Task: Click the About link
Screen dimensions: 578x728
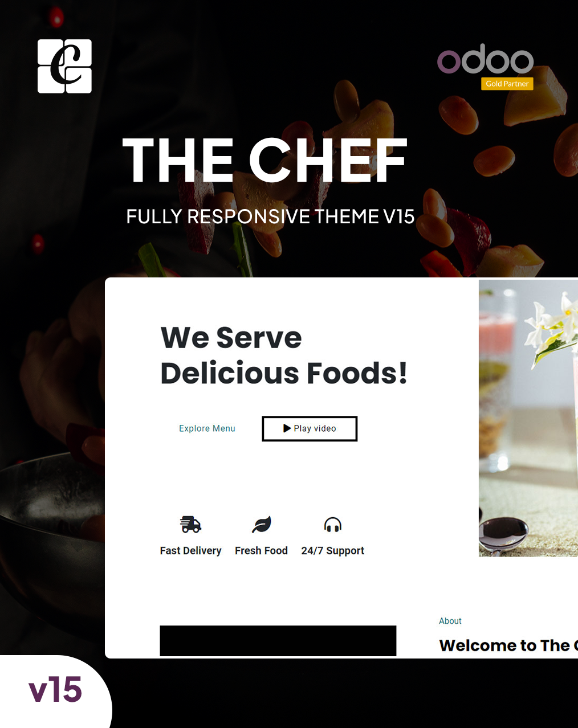Action: coord(450,621)
